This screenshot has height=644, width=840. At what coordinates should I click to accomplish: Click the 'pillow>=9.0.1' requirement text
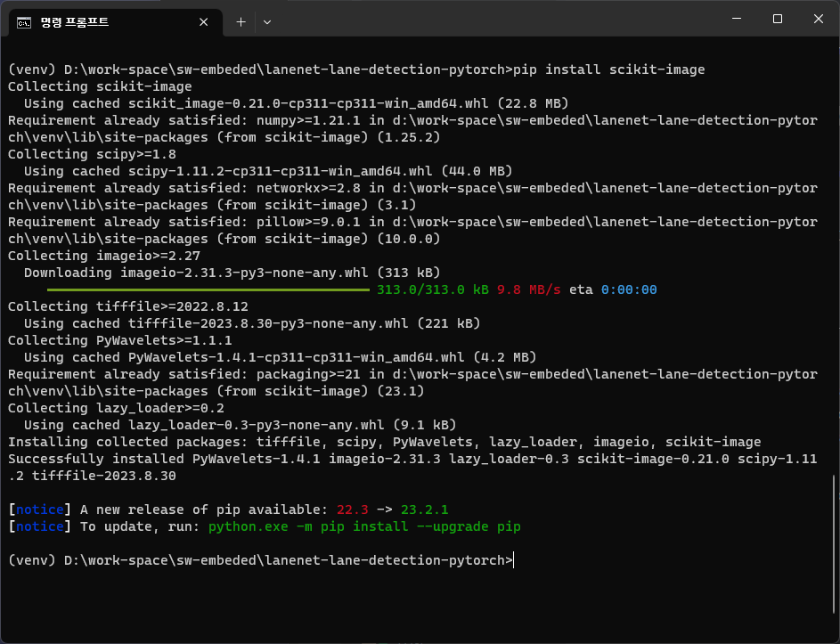click(x=308, y=222)
